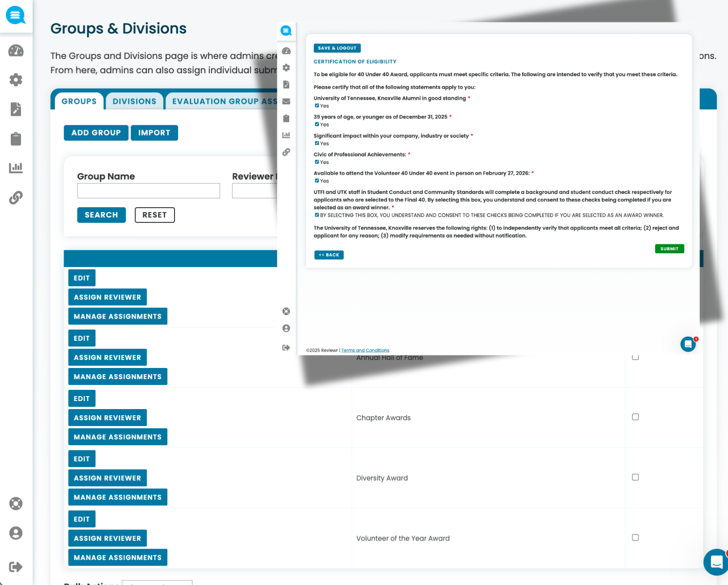
Task: Check the Chapter Awards checkbox
Action: point(635,417)
